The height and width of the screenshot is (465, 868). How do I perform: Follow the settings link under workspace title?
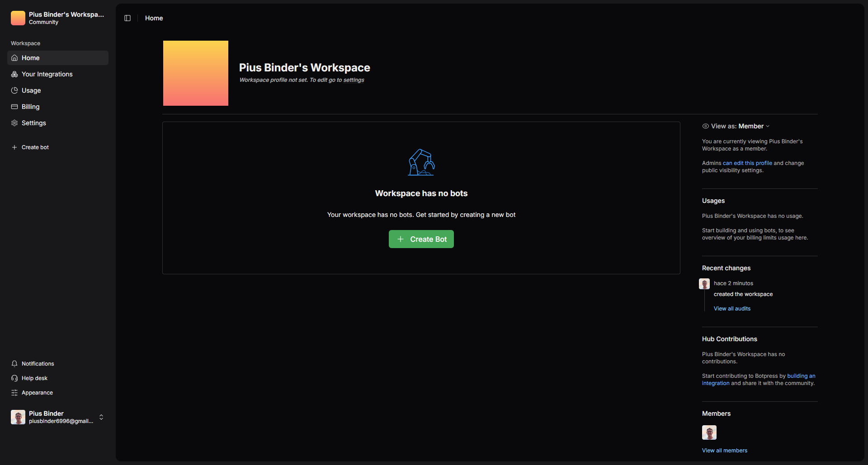coord(354,80)
